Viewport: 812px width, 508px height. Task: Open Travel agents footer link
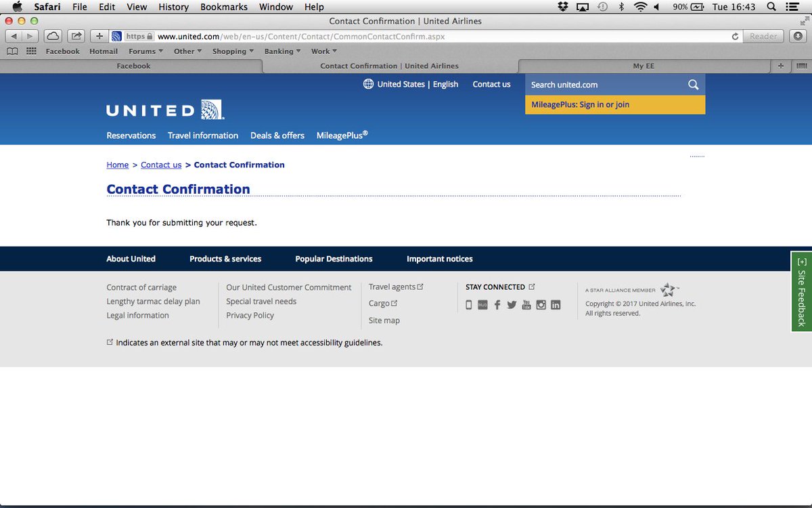[x=396, y=287]
